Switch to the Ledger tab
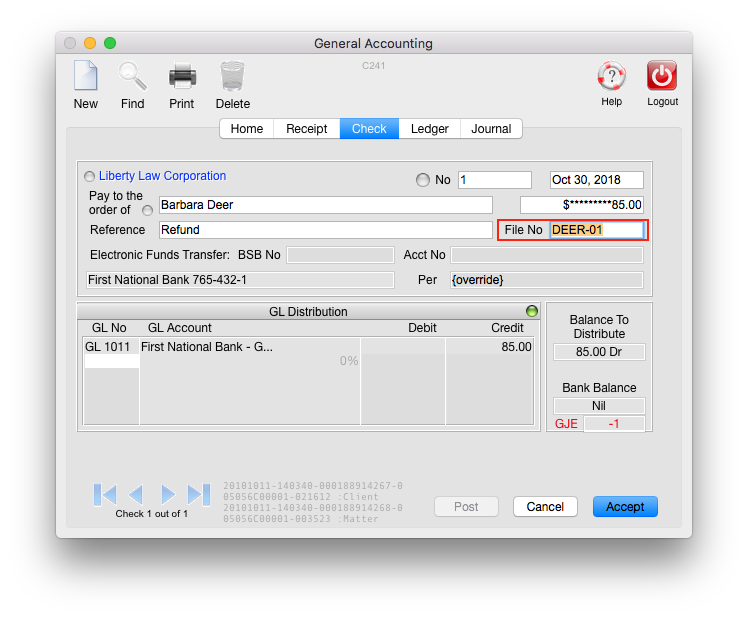 coord(429,129)
